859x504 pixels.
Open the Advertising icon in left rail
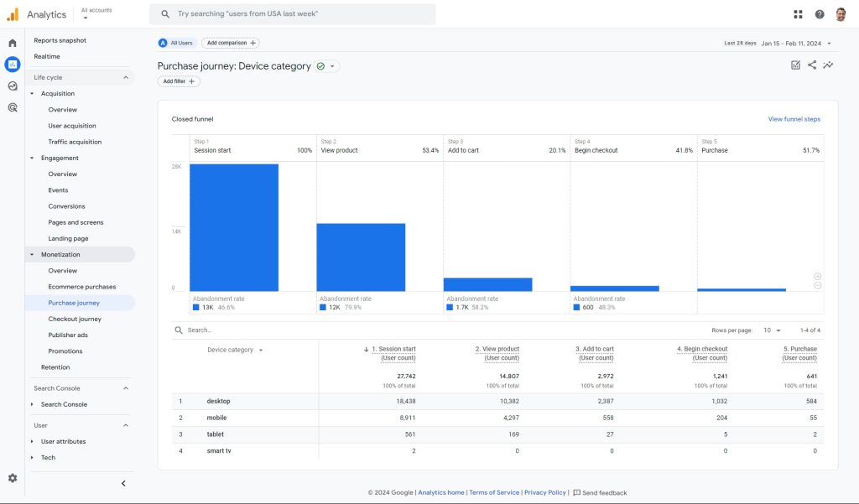pos(12,107)
